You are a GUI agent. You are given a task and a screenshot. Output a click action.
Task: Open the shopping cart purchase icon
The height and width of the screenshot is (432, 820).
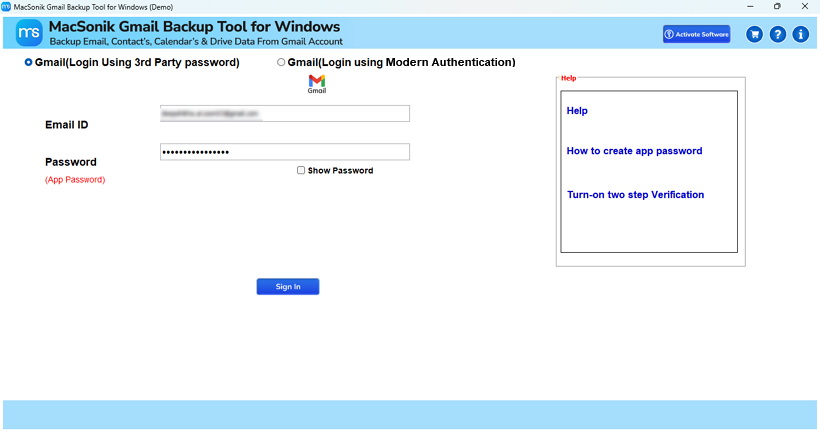(754, 35)
